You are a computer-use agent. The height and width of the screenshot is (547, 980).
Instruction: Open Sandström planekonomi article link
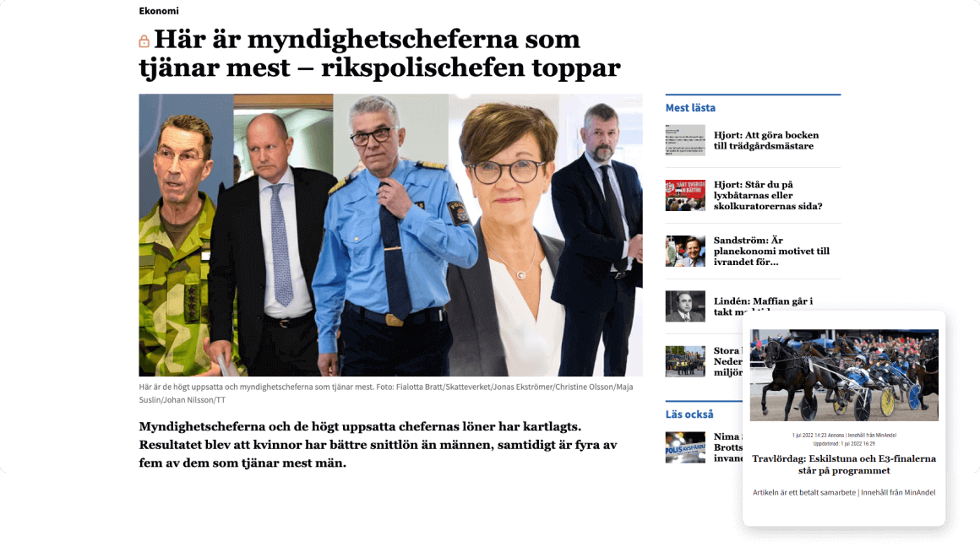(772, 251)
